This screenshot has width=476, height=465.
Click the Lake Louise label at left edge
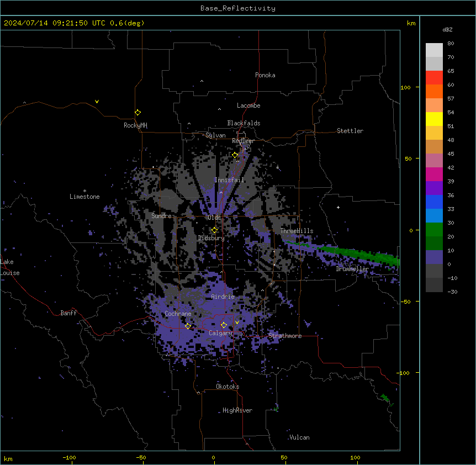click(10, 267)
